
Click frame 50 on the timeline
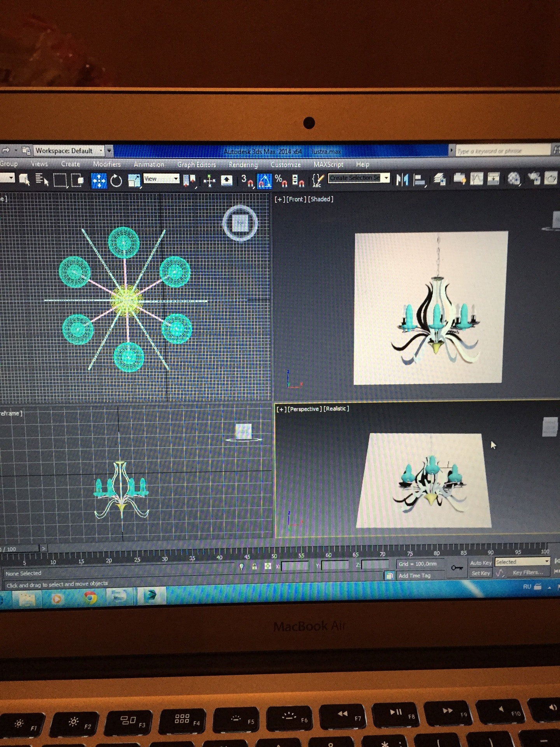(274, 556)
